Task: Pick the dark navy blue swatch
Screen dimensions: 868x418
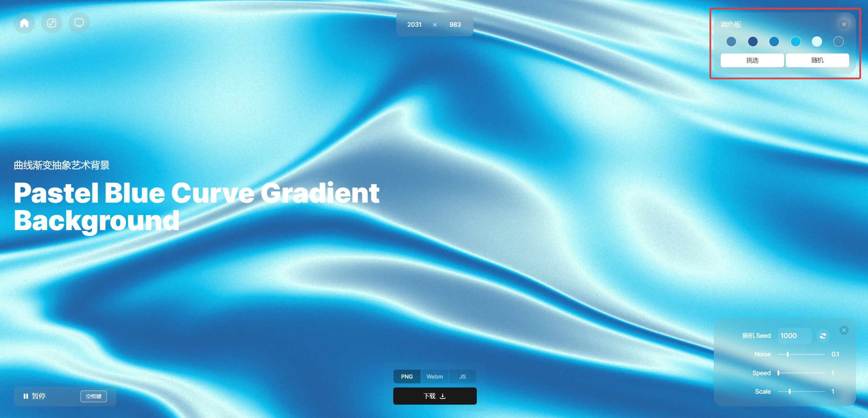Action: tap(753, 41)
